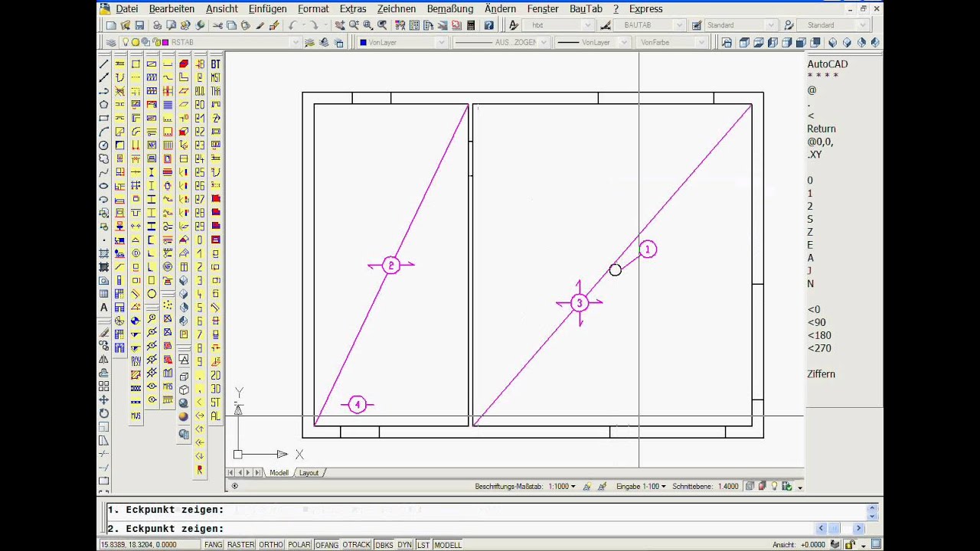Open the QuickCalc calculator icon
The image size is (980, 551).
471,25
